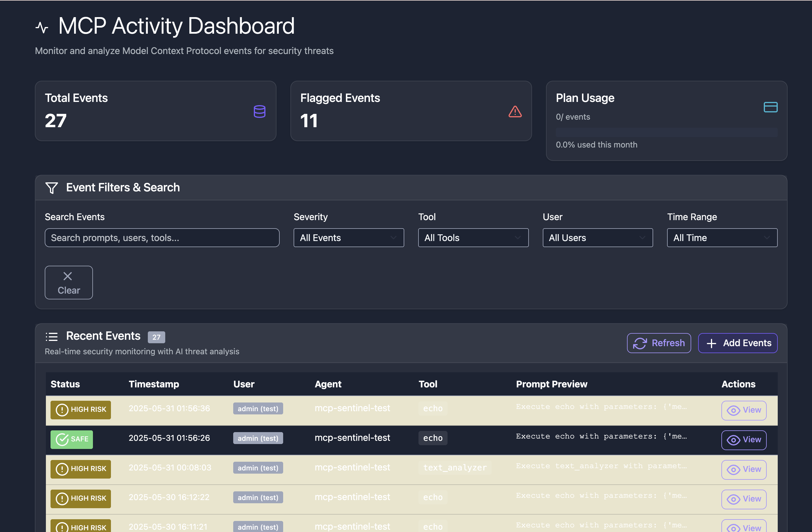View the event logged at 16:12:22
The image size is (812, 532).
click(744, 499)
